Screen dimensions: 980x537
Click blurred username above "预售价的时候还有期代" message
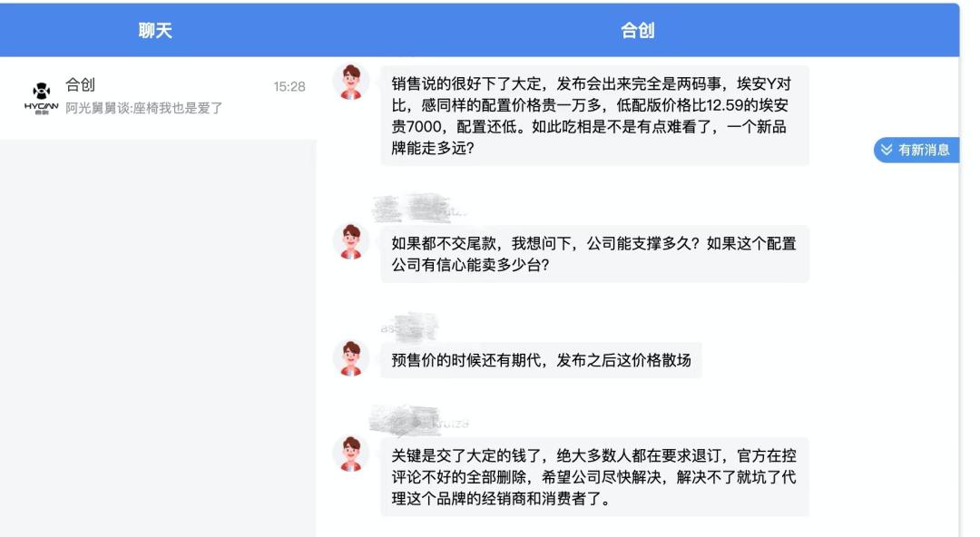(x=408, y=324)
